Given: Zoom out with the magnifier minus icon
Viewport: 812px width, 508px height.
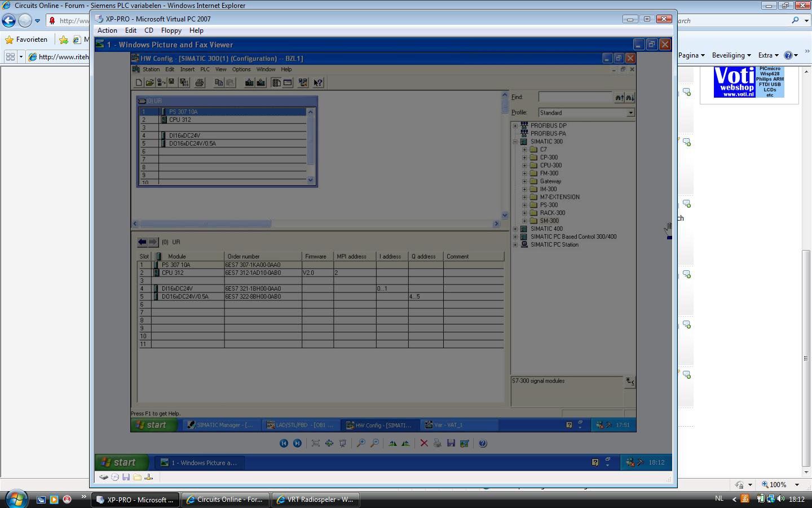Looking at the screenshot, I should coord(374,444).
